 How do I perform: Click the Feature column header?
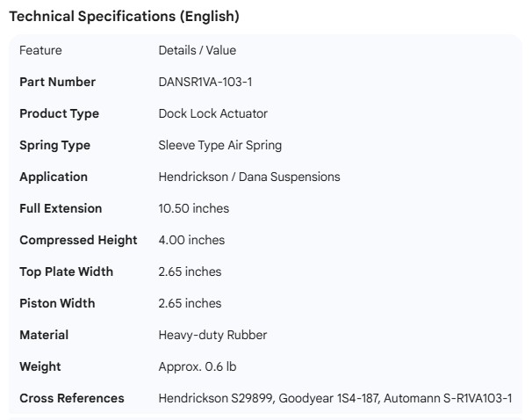click(x=40, y=50)
